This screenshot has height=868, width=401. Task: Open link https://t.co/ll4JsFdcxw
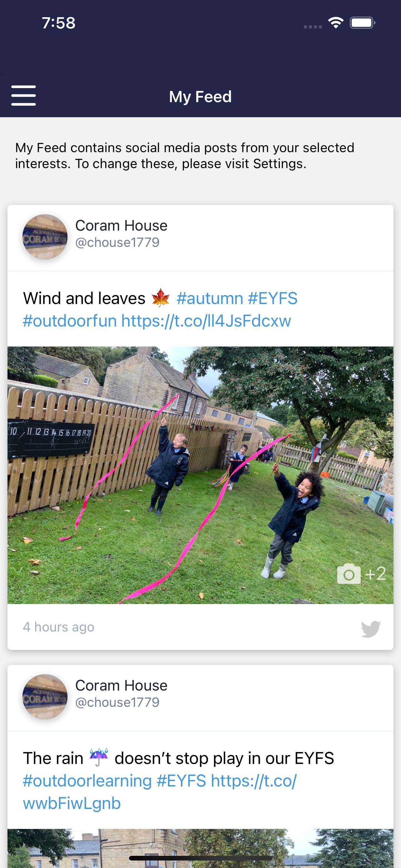(x=206, y=321)
